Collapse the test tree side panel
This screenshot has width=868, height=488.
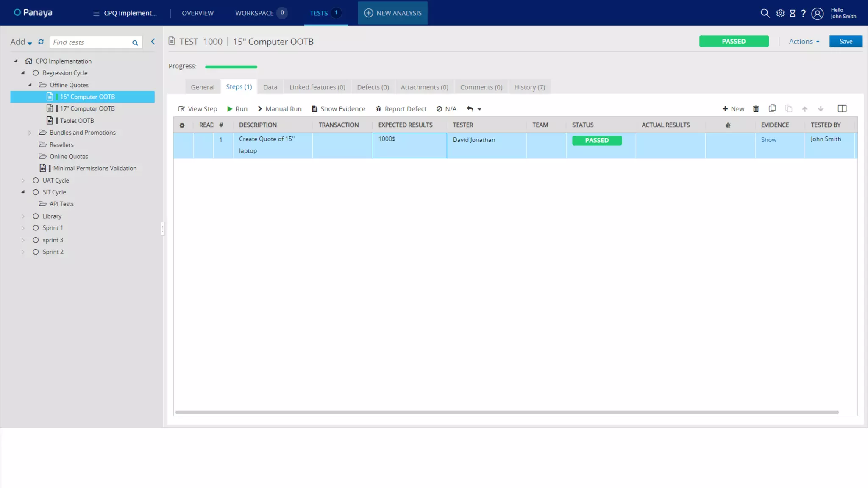pyautogui.click(x=153, y=42)
